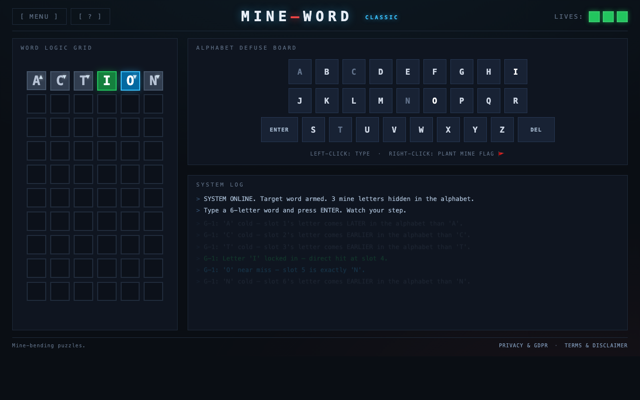Tap the D key
This screenshot has width=640, height=400.
(x=381, y=71)
